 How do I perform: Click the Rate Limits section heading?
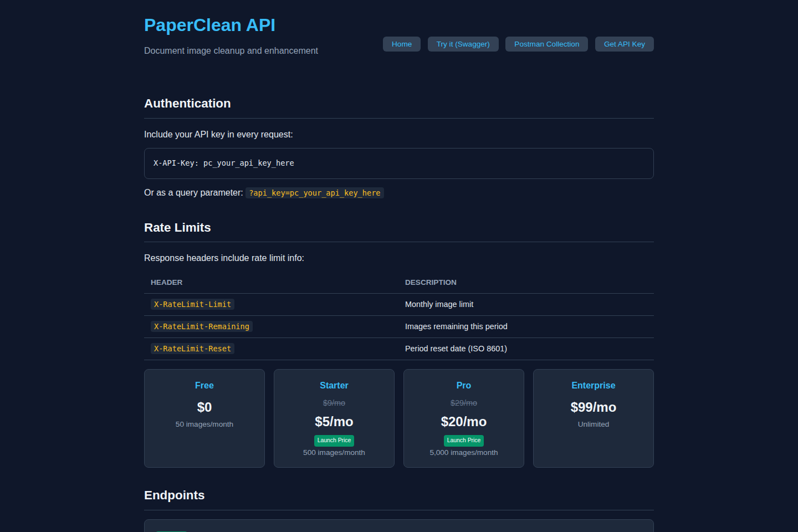pyautogui.click(x=177, y=228)
